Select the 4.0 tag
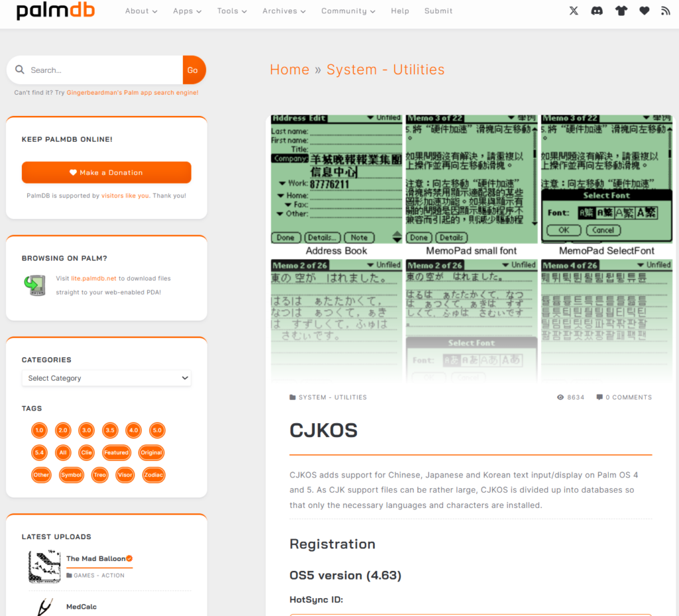679x616 pixels. tap(133, 430)
